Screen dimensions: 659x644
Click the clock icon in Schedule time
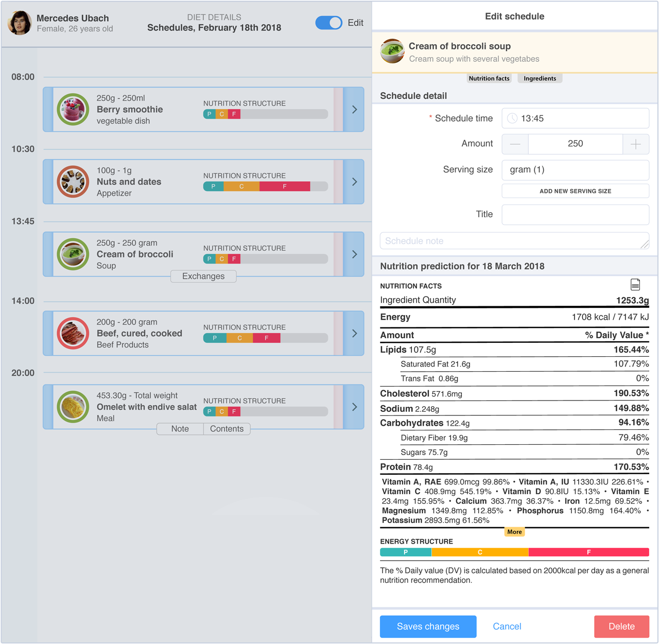[x=512, y=118]
